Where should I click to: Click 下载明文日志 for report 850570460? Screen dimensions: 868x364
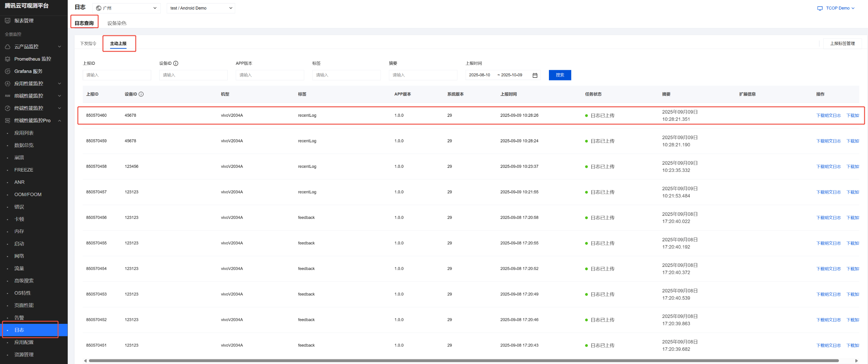[828, 116]
